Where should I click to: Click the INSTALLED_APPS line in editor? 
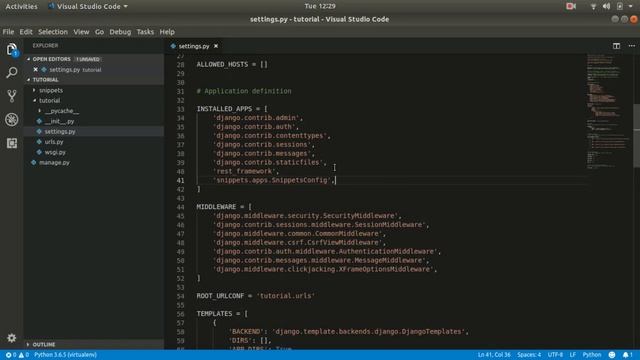[x=232, y=109]
